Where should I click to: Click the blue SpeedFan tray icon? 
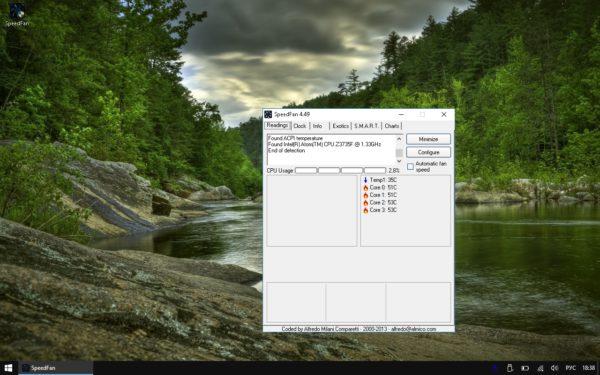click(494, 368)
